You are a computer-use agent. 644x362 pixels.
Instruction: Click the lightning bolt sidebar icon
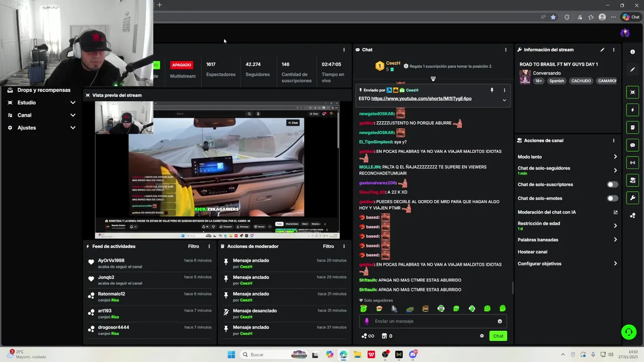[632, 110]
